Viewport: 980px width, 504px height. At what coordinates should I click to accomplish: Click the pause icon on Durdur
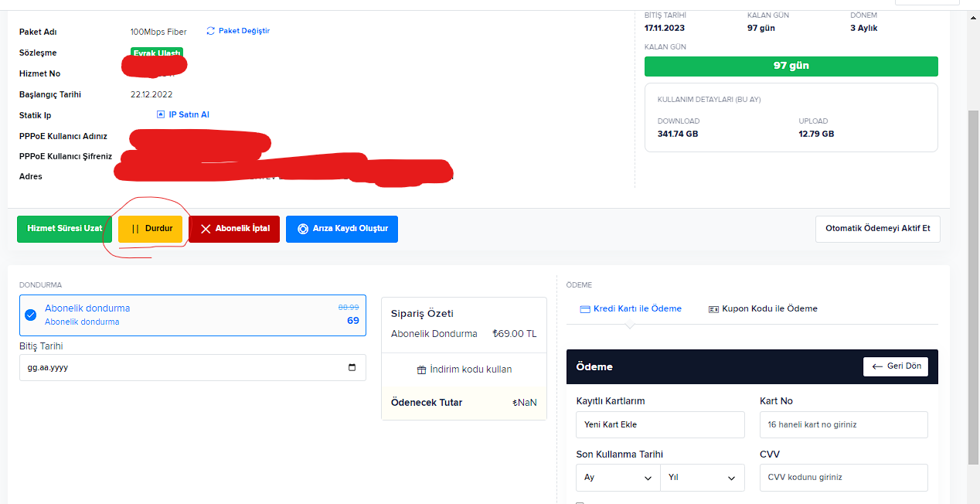coord(134,229)
